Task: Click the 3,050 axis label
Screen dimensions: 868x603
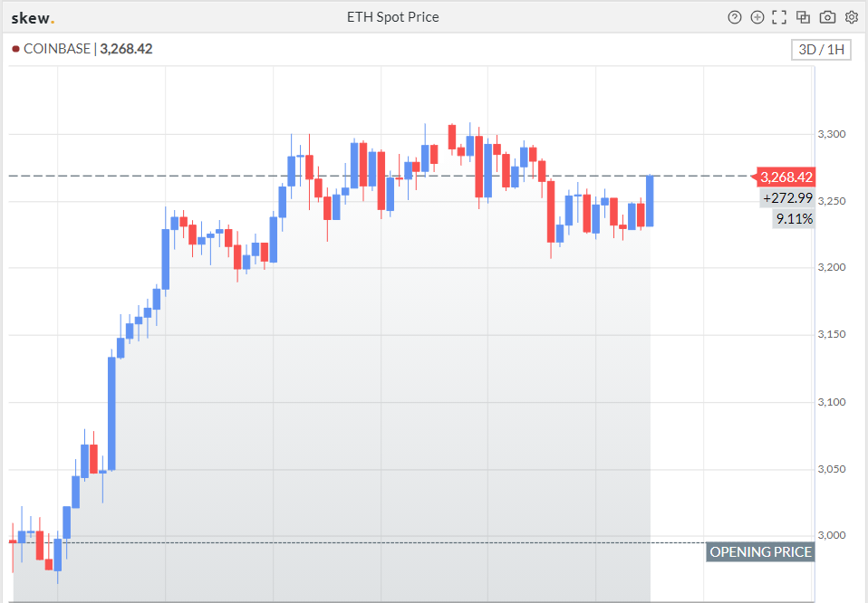Action: (832, 469)
